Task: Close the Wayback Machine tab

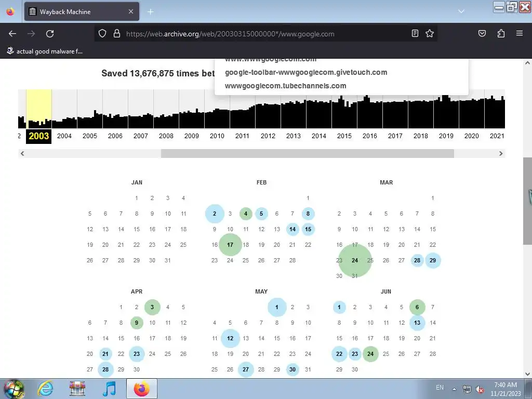Action: click(131, 11)
